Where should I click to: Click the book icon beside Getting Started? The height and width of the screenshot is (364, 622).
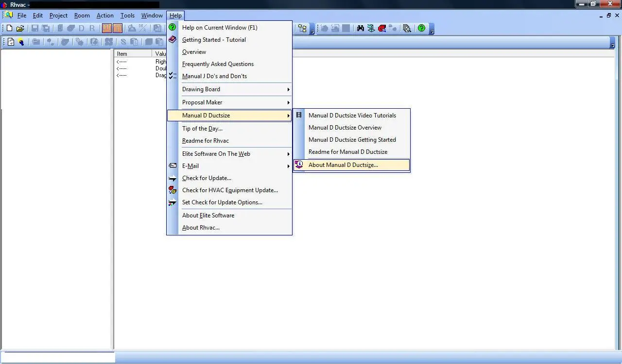(x=173, y=39)
